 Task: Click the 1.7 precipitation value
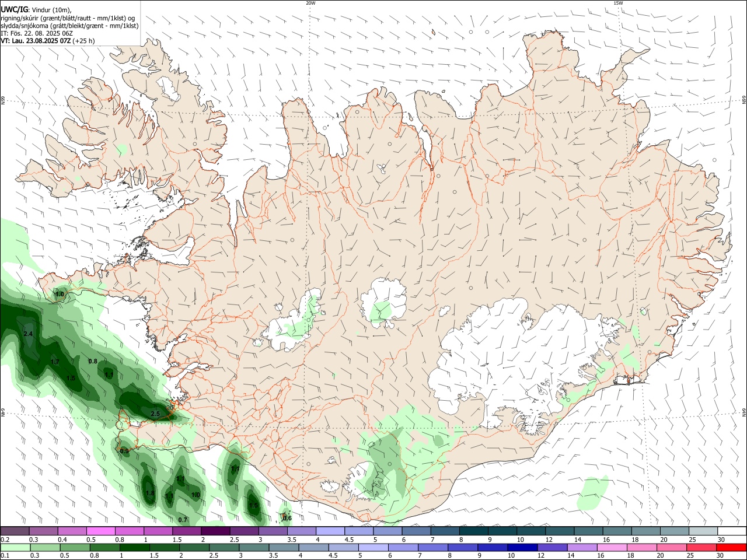tap(55, 362)
